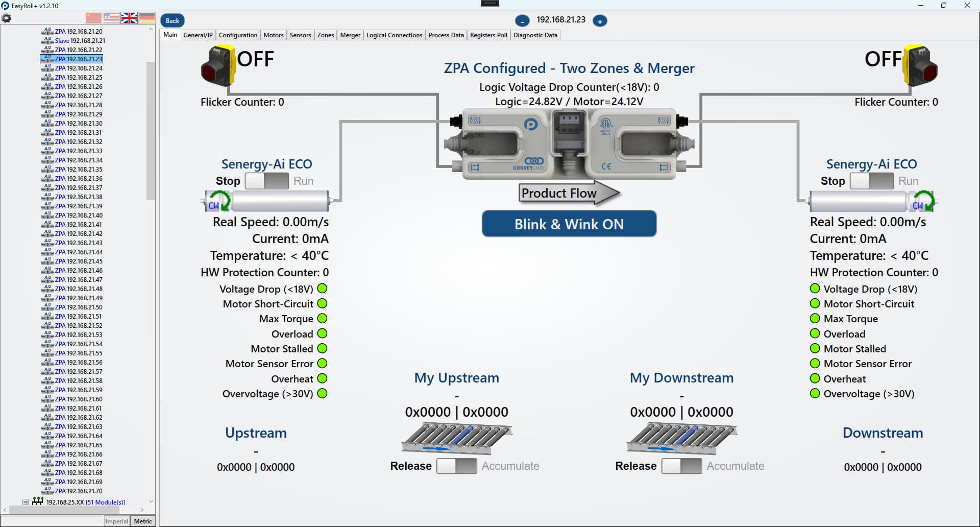Click the Back button
Screen dimensions: 980x527
click(x=173, y=21)
